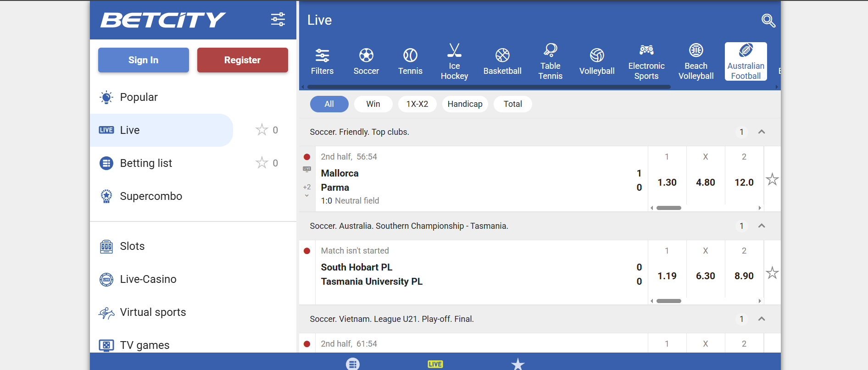Click the BETCITY logo
Screen dimensions: 868x370
(x=163, y=20)
